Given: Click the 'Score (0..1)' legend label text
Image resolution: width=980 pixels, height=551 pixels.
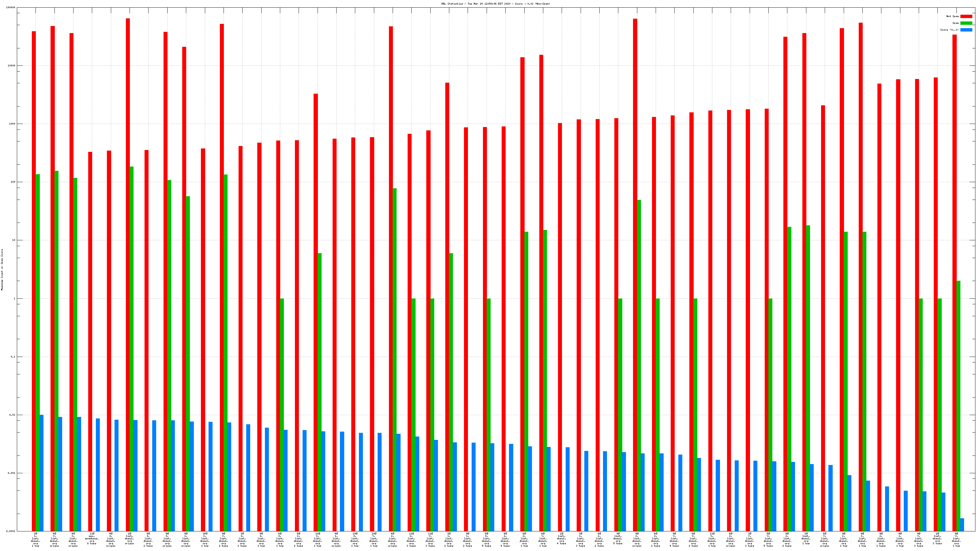Looking at the screenshot, I should 949,30.
